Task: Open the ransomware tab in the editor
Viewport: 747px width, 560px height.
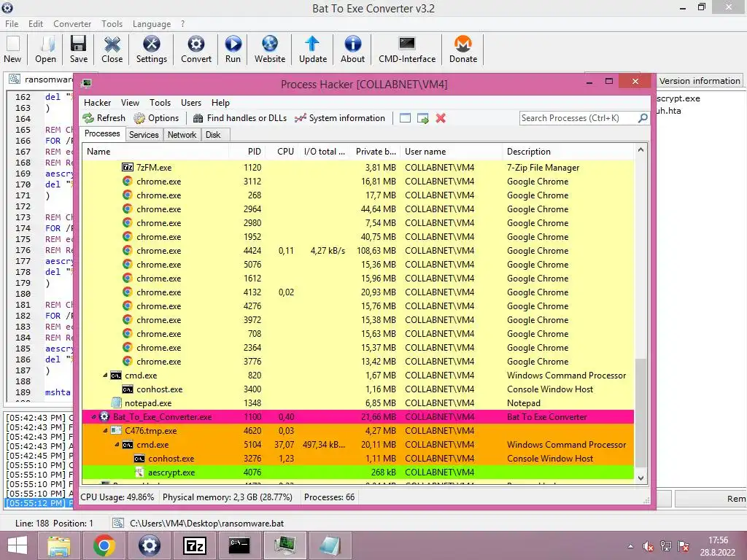Action: coord(42,79)
